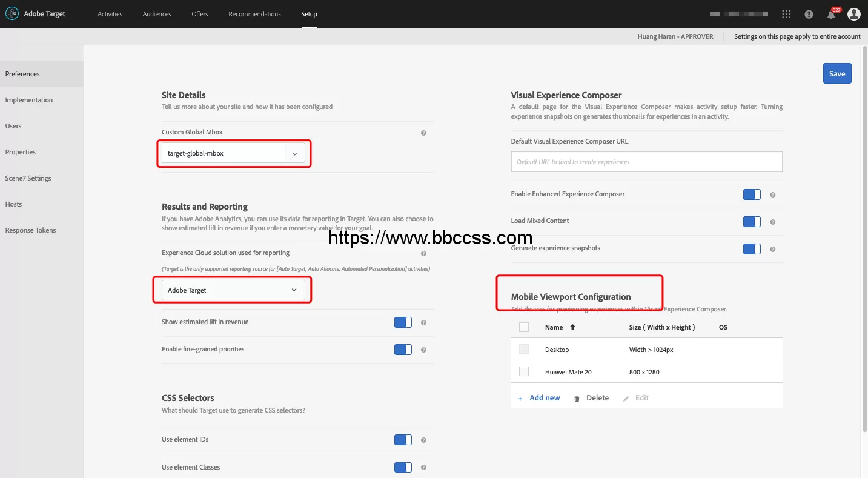Click the Desktop device name

pyautogui.click(x=557, y=350)
